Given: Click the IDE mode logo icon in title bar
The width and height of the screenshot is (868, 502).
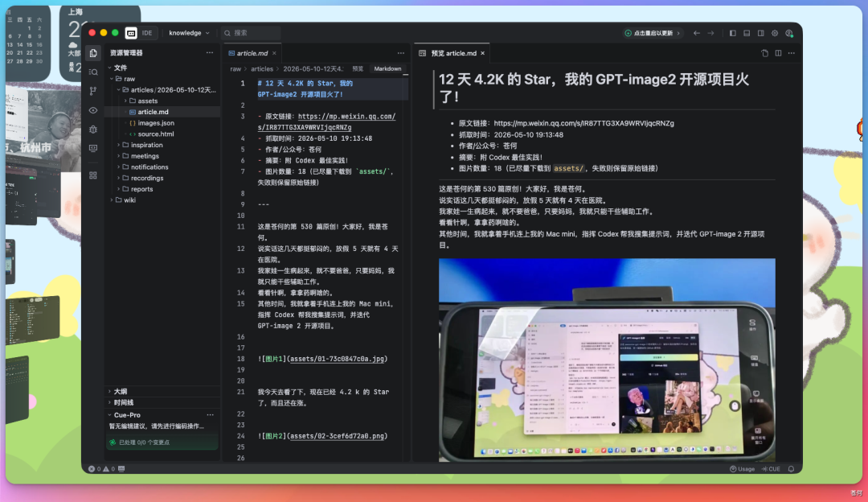Looking at the screenshot, I should click(x=131, y=33).
